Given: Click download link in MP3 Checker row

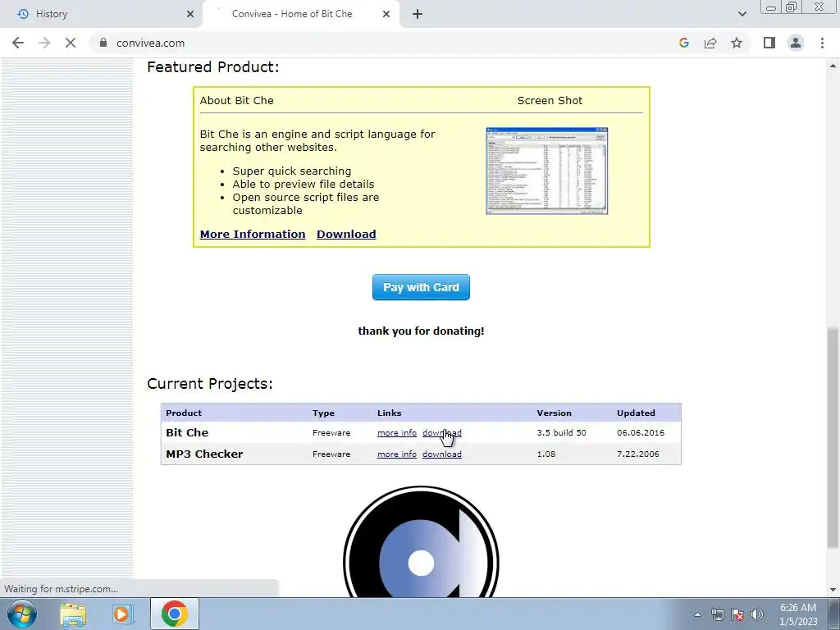Looking at the screenshot, I should [x=442, y=454].
